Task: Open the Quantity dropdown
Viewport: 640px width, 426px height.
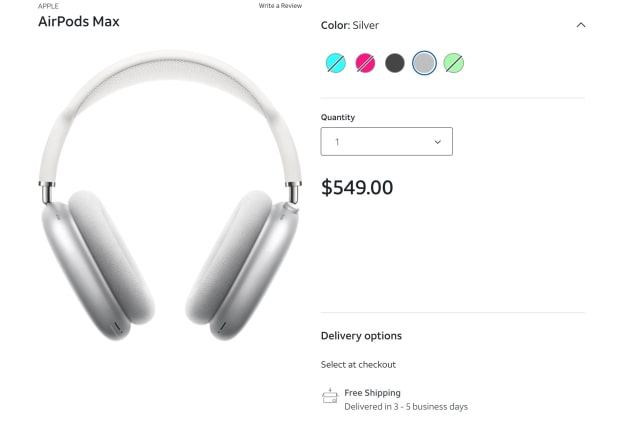Action: (386, 142)
